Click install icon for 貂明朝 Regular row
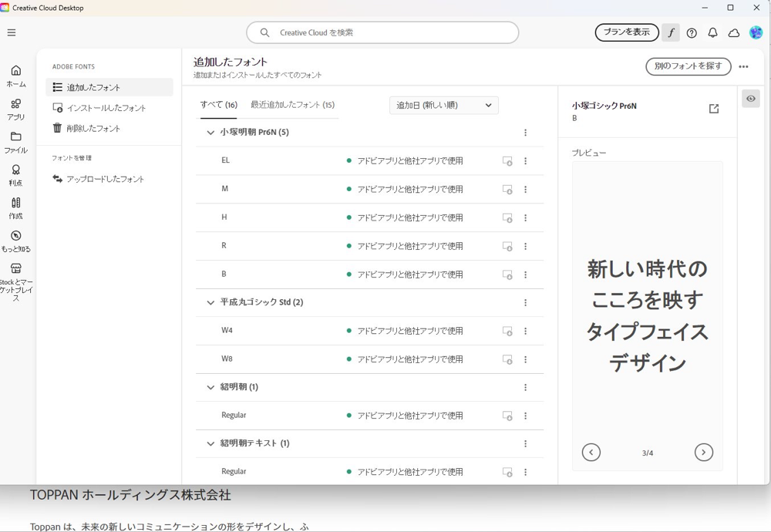This screenshot has height=532, width=771. pos(507,416)
